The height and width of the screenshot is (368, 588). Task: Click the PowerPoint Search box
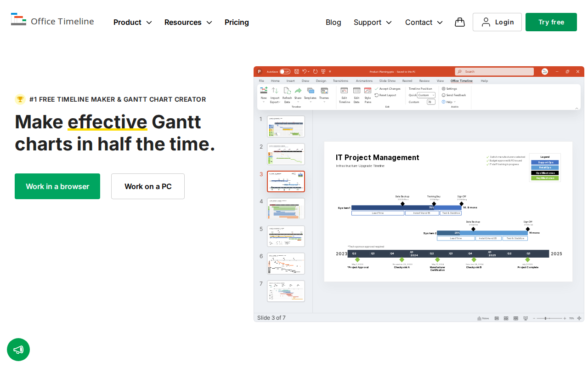click(494, 71)
